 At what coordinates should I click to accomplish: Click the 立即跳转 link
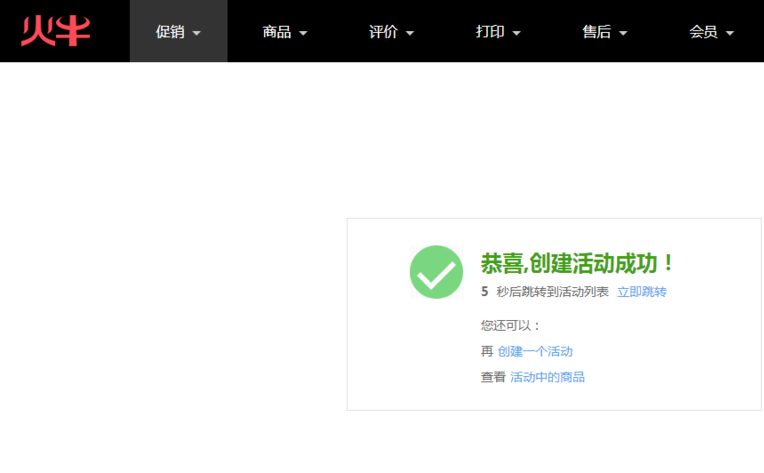click(642, 292)
